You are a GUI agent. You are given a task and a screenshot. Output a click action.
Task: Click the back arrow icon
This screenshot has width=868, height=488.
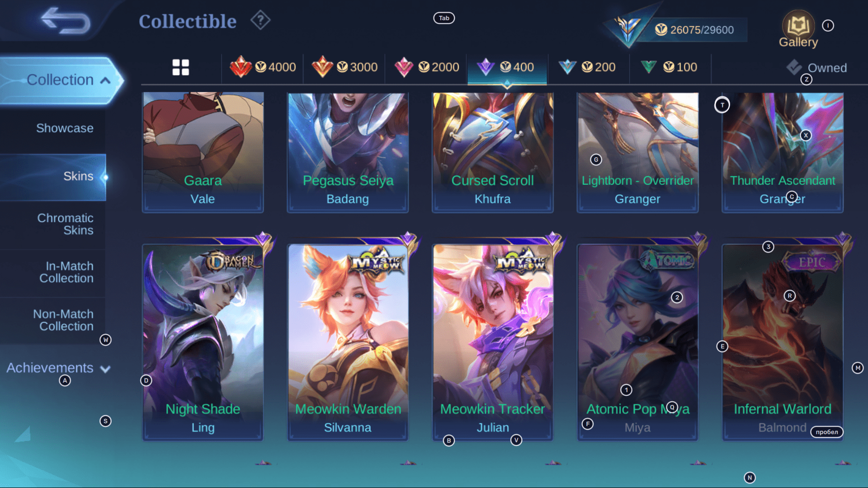(x=66, y=21)
